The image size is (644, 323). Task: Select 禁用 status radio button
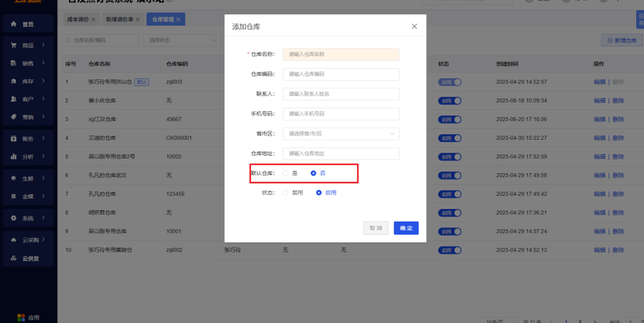click(286, 193)
